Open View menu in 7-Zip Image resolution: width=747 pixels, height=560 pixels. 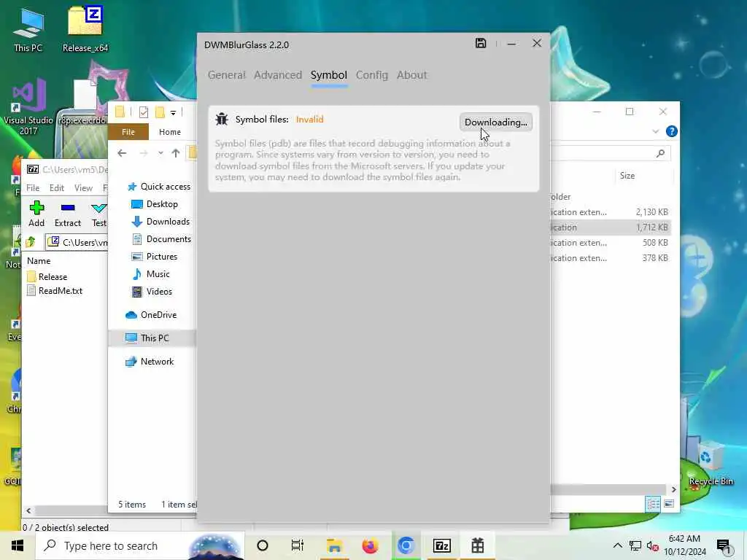pyautogui.click(x=83, y=188)
